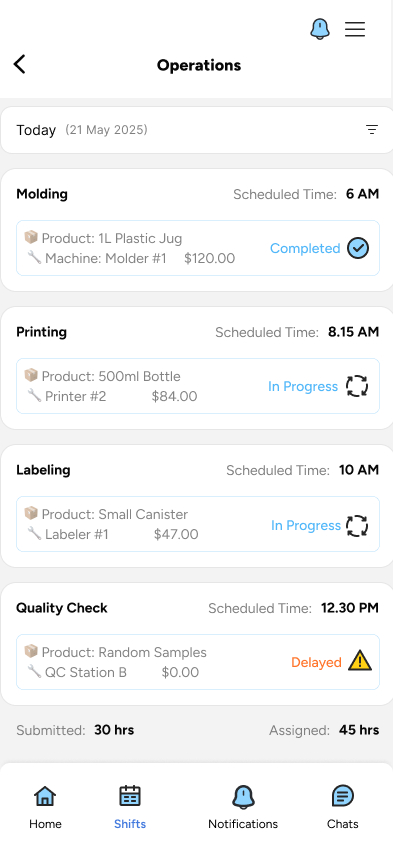
Task: Tap the notification bell in the header
Action: [320, 29]
